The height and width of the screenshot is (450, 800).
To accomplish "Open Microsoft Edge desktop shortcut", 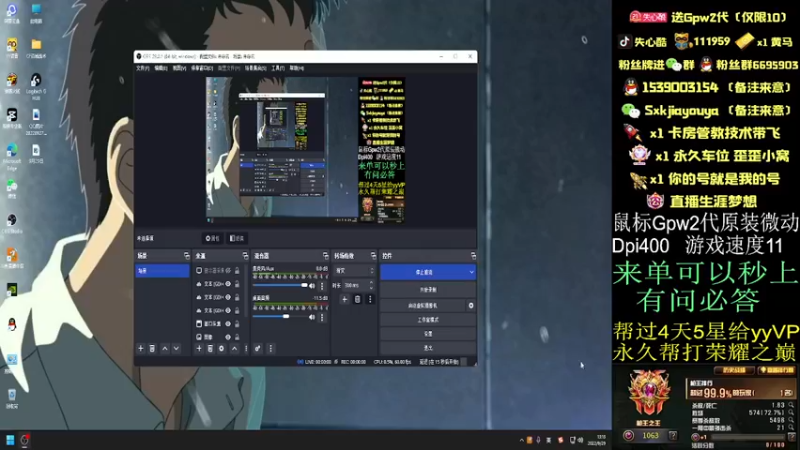I will (11, 156).
